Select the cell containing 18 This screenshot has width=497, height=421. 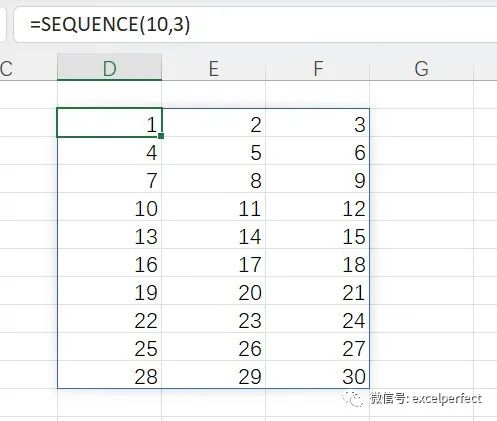(x=317, y=263)
